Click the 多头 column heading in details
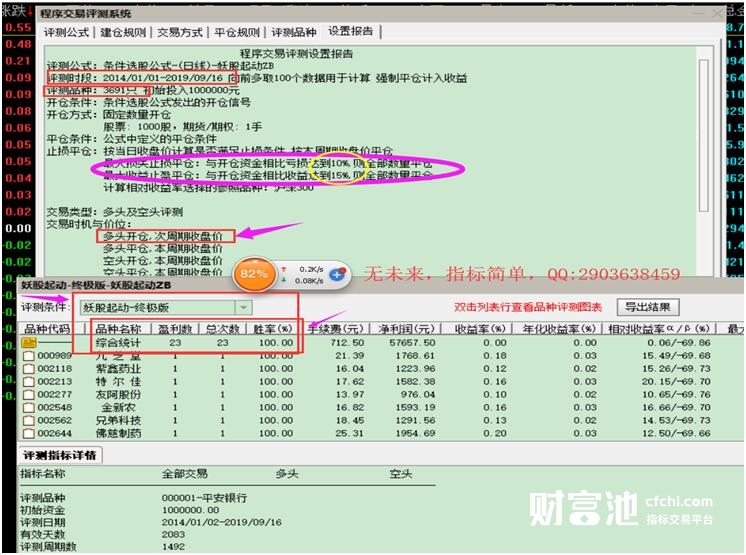 (287, 474)
